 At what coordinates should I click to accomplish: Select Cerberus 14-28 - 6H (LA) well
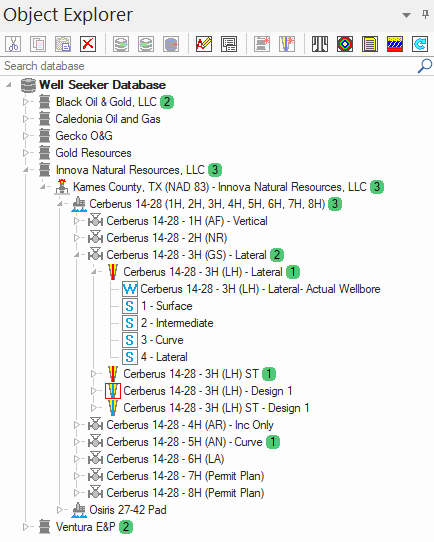click(165, 459)
